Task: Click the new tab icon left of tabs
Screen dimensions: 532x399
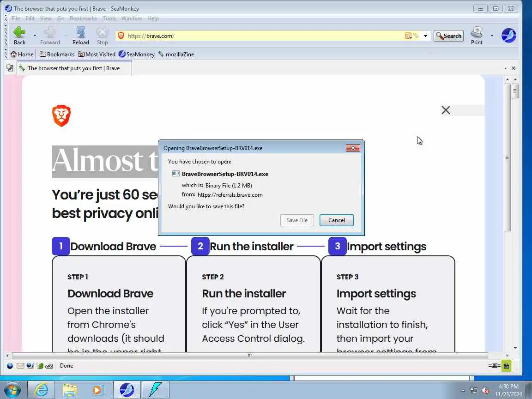Action: (x=10, y=68)
